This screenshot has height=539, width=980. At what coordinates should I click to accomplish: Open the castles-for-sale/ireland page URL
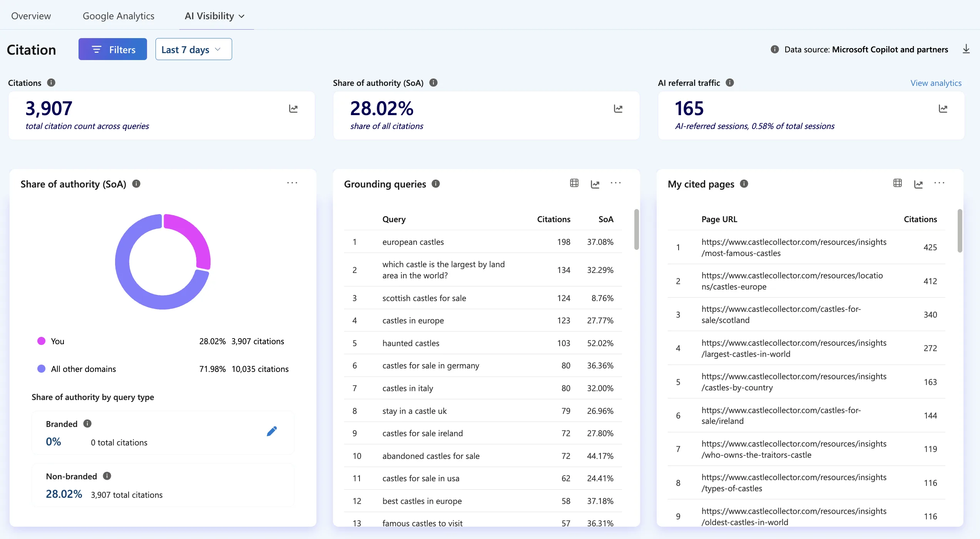[x=781, y=415]
